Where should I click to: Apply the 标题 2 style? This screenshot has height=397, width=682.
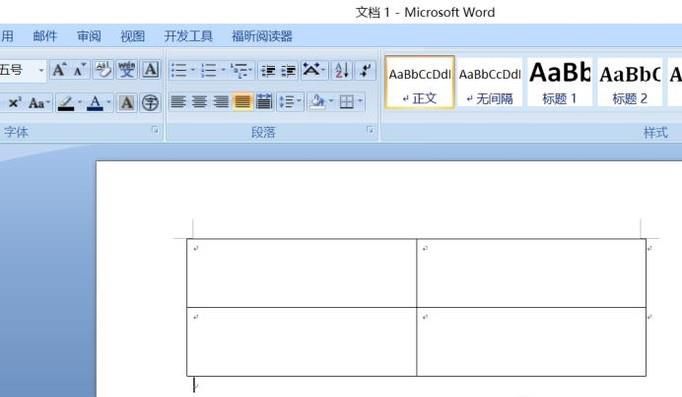[630, 82]
